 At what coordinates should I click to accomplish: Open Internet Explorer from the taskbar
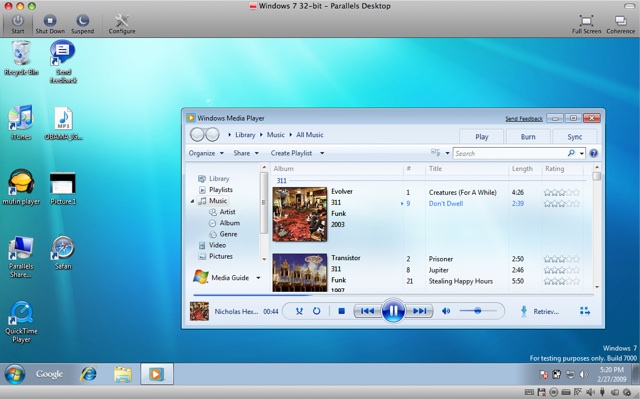[89, 374]
